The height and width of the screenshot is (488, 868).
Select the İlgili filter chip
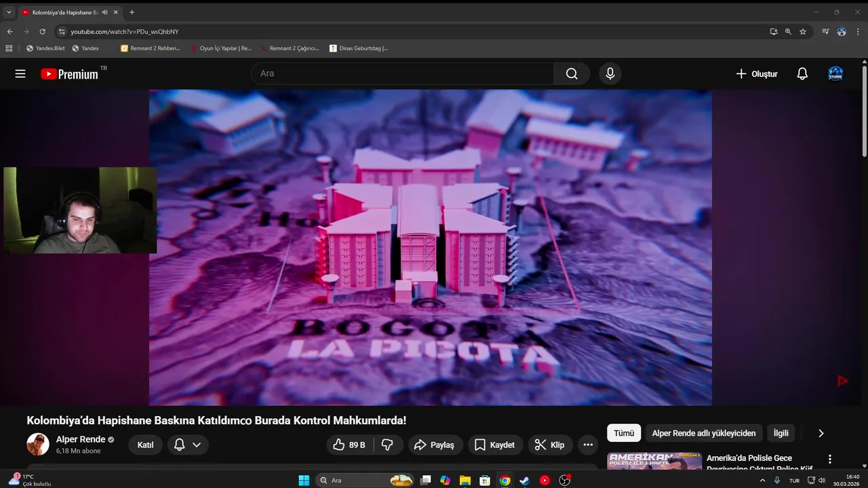tap(781, 433)
